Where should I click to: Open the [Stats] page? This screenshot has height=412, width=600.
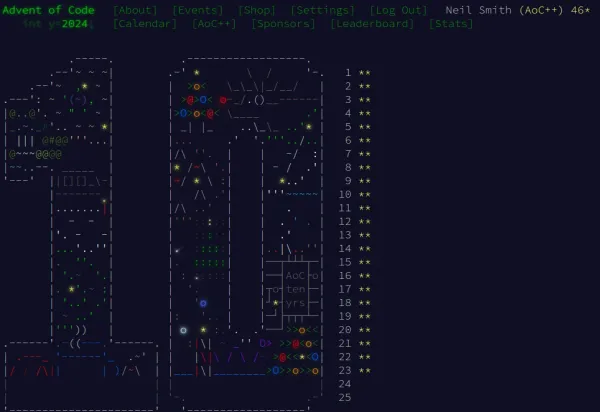pyautogui.click(x=451, y=24)
